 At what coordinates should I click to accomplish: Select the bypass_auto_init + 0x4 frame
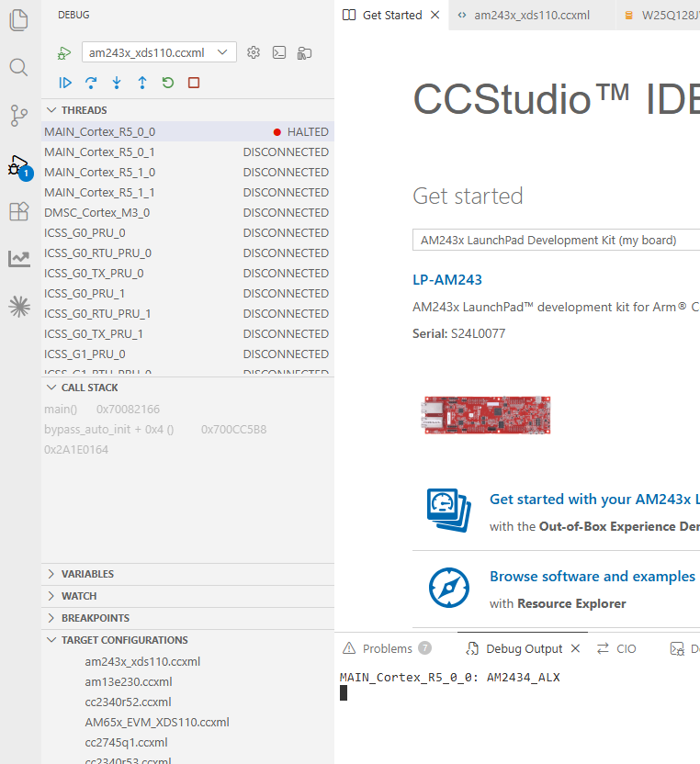click(187, 429)
